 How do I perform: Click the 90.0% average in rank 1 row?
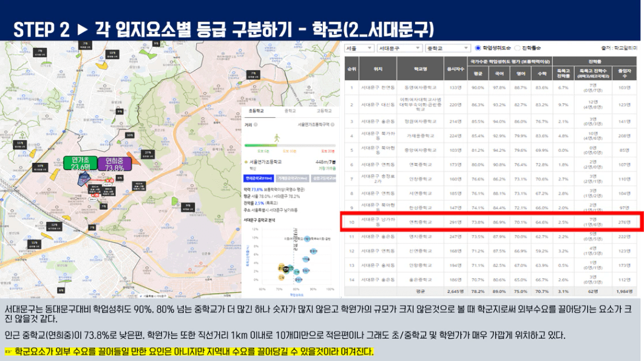478,88
